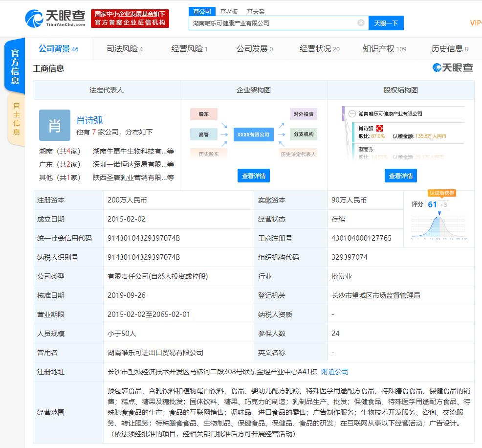Image resolution: width=482 pixels, height=448 pixels.
Task: Select the 自主信息 side tab
Action: click(16, 119)
